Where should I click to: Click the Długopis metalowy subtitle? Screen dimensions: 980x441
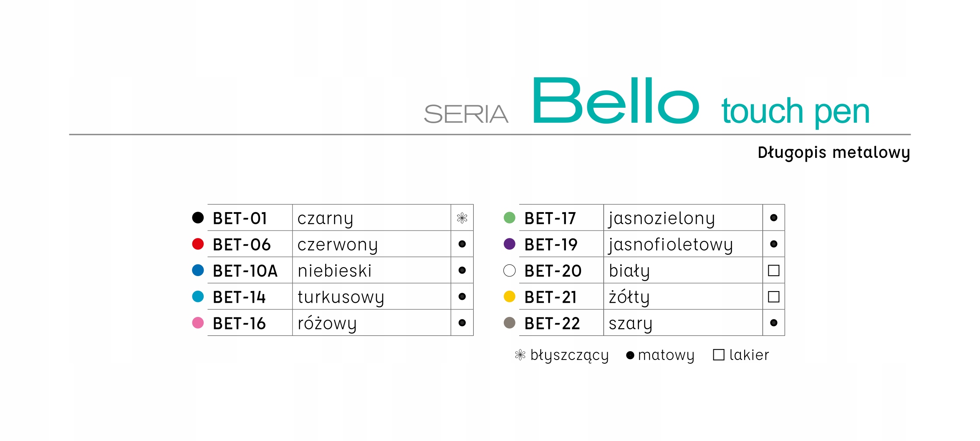click(834, 153)
